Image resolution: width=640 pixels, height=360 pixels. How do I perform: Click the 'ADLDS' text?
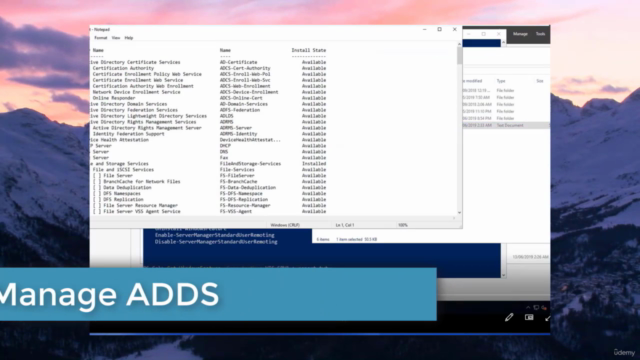tap(227, 116)
